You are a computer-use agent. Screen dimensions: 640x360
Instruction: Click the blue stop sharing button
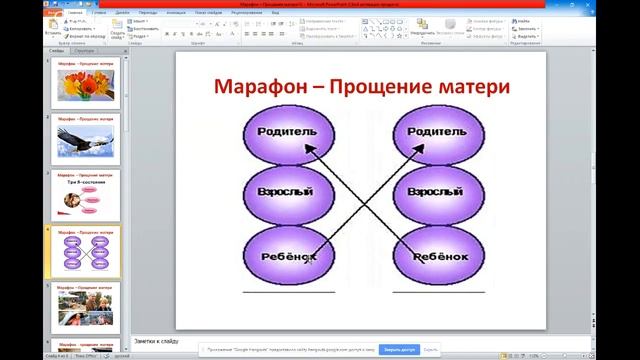pyautogui.click(x=399, y=349)
